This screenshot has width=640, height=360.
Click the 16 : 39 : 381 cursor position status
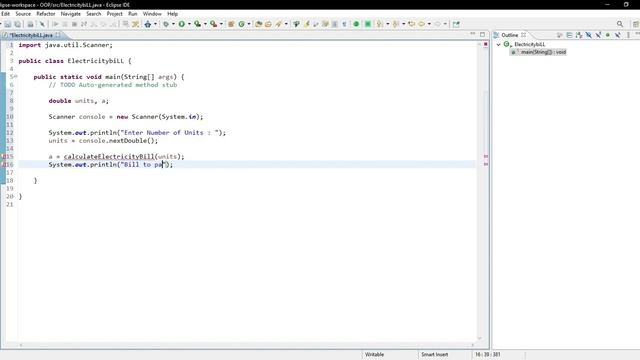[487, 354]
